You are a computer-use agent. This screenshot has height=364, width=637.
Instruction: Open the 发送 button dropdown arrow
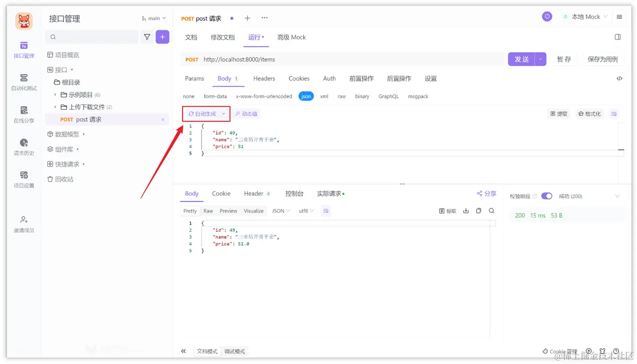pos(540,59)
